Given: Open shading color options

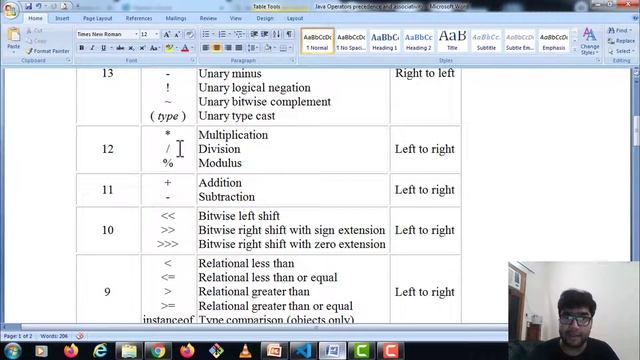Looking at the screenshot, I should pyautogui.click(x=269, y=48).
